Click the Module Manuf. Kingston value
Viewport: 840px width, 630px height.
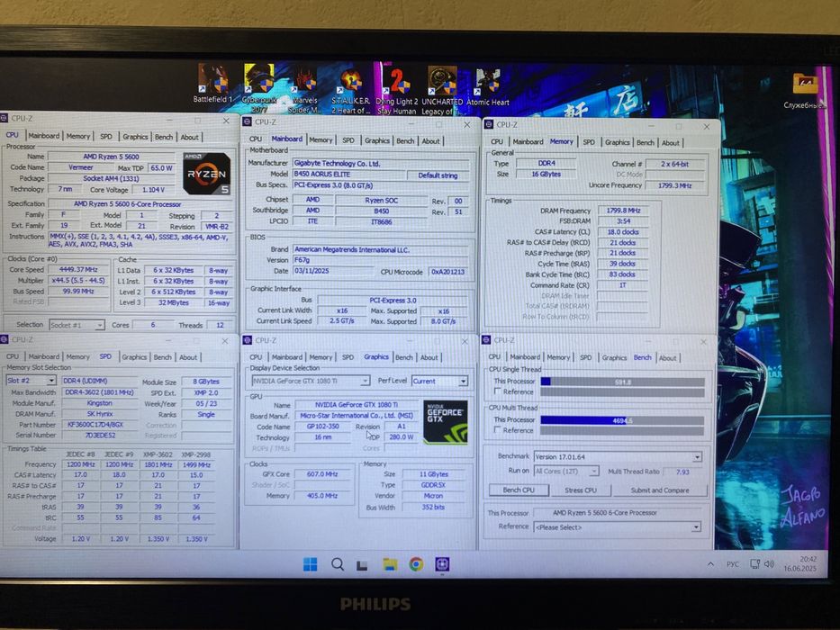[100, 403]
